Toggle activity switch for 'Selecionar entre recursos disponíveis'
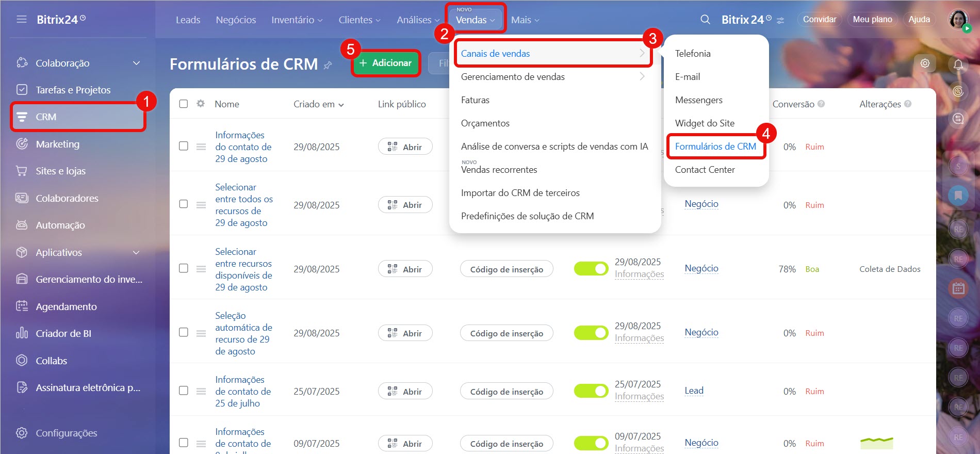980x454 pixels. click(591, 269)
